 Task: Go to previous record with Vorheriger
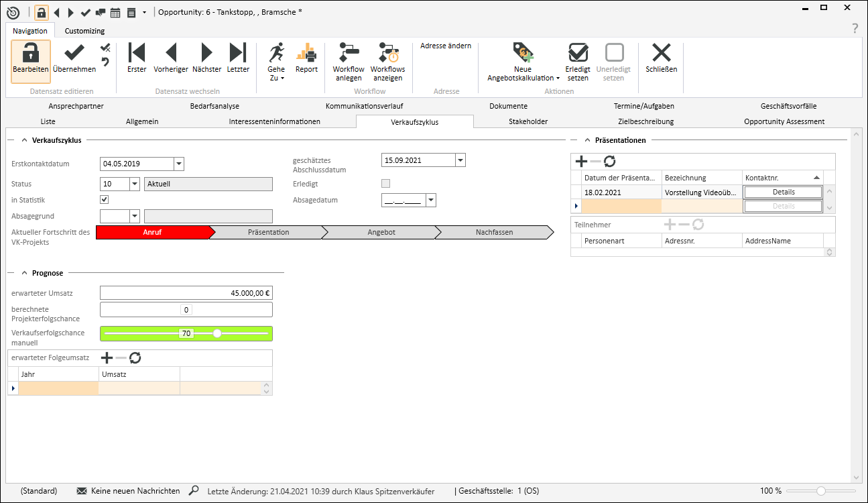171,58
